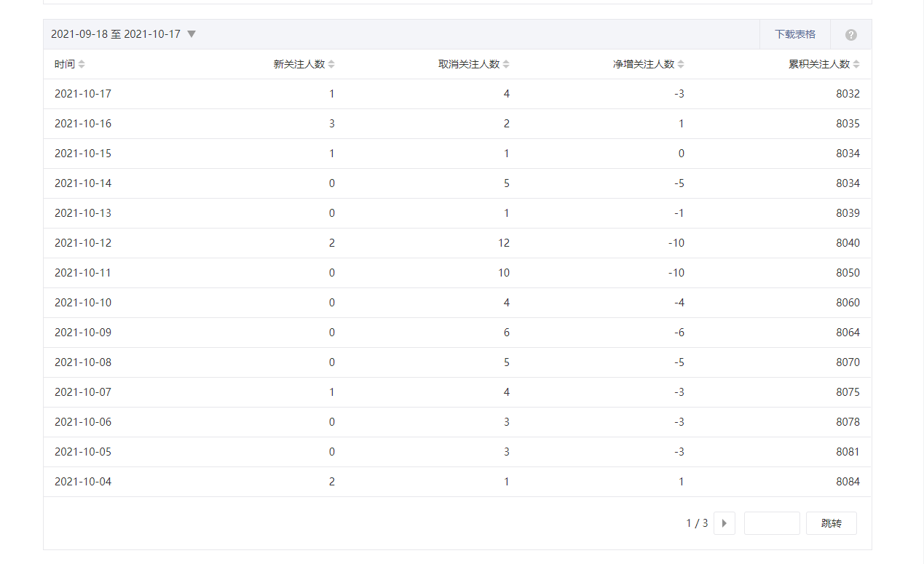Click unfollow count 12 in table
The image size is (924, 564).
[504, 243]
